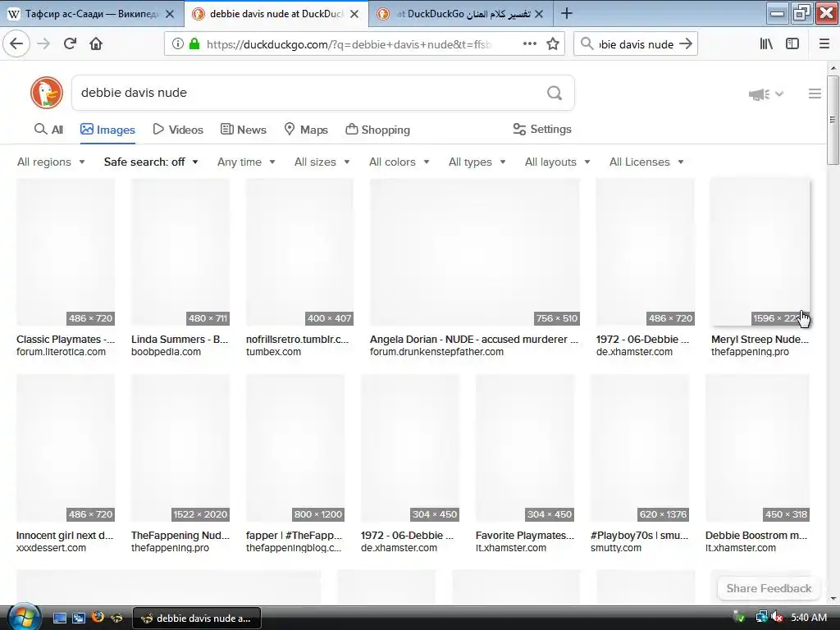Click the scrollbar down arrow
Screen dimensions: 840x630
tap(833, 598)
